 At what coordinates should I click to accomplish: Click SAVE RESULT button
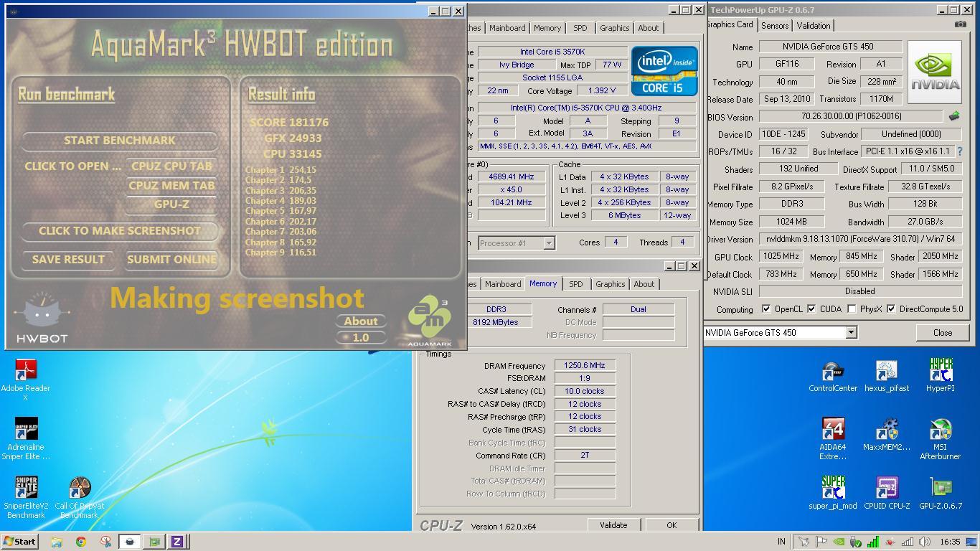click(68, 260)
